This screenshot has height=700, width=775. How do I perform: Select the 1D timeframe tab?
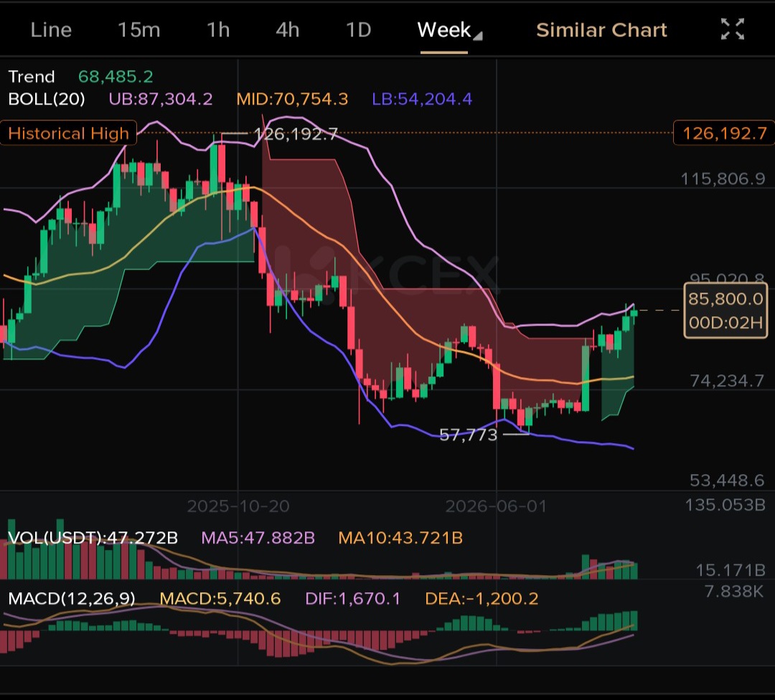tap(358, 30)
